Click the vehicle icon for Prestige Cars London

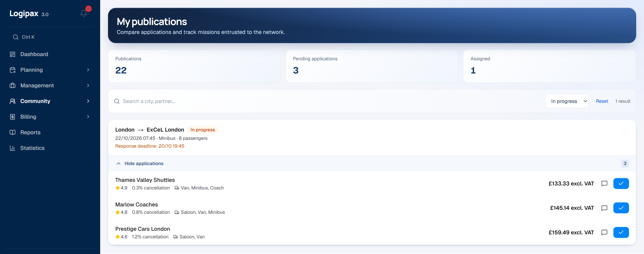pyautogui.click(x=175, y=237)
